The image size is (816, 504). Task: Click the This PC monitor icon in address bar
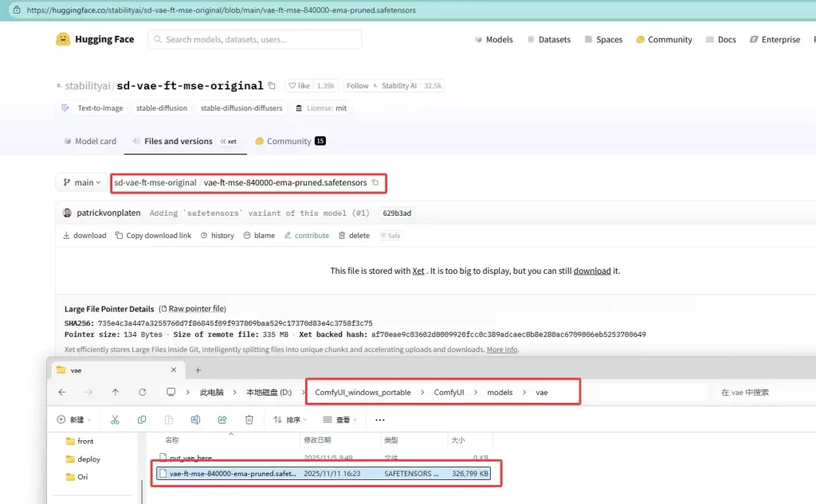pyautogui.click(x=171, y=393)
